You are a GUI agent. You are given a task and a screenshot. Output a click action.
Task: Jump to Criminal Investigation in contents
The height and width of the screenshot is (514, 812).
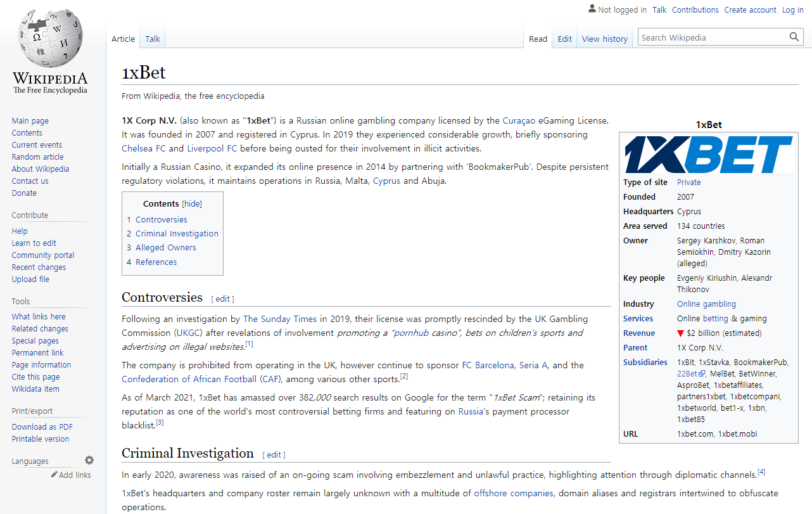pos(177,234)
